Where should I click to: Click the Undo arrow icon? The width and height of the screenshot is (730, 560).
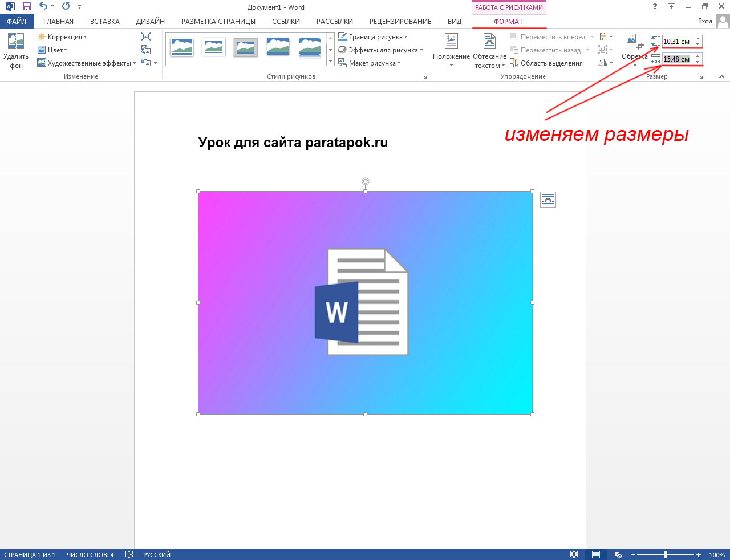[x=43, y=7]
